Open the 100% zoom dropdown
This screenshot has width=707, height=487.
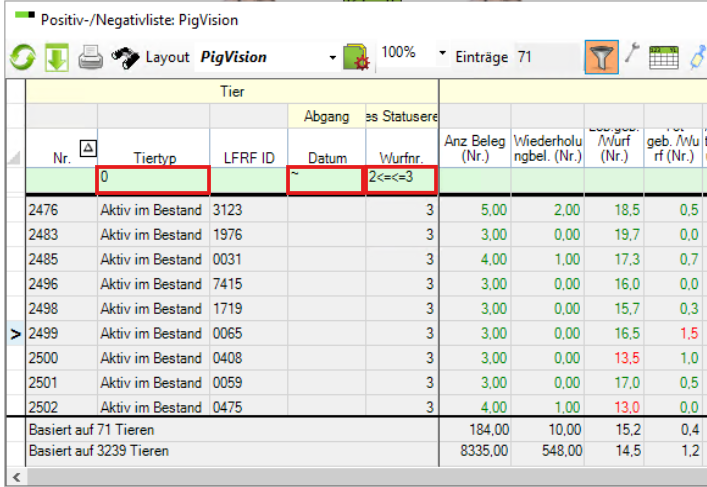click(442, 53)
